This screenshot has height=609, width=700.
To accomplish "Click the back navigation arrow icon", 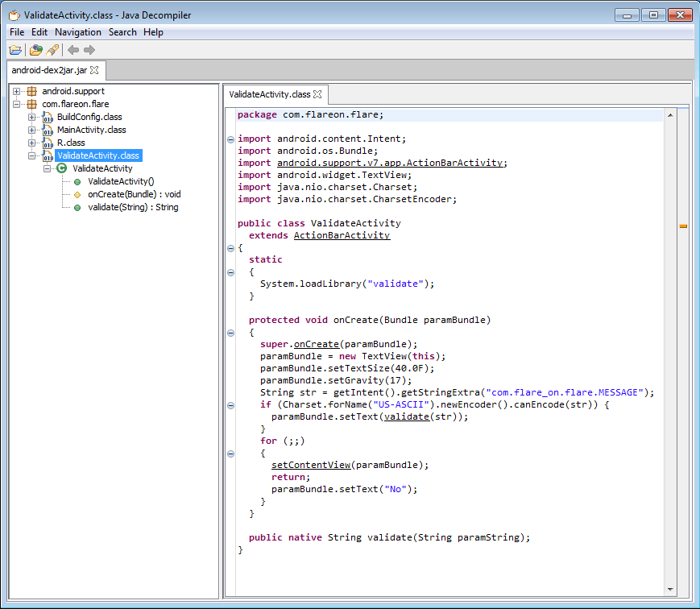I will pos(71,49).
